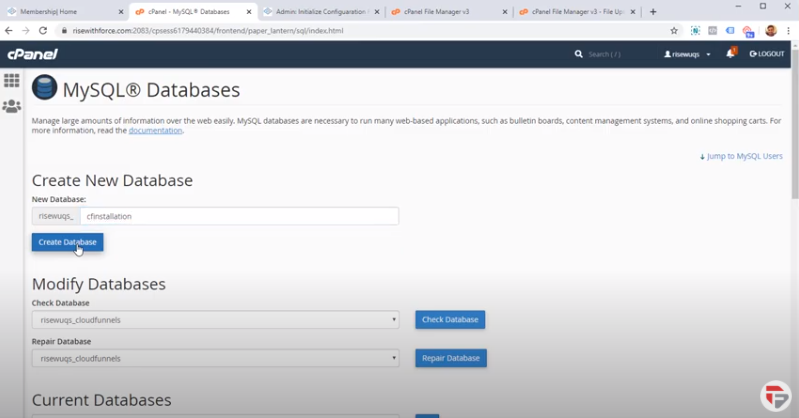Click the Chrome profile avatar

(x=771, y=31)
